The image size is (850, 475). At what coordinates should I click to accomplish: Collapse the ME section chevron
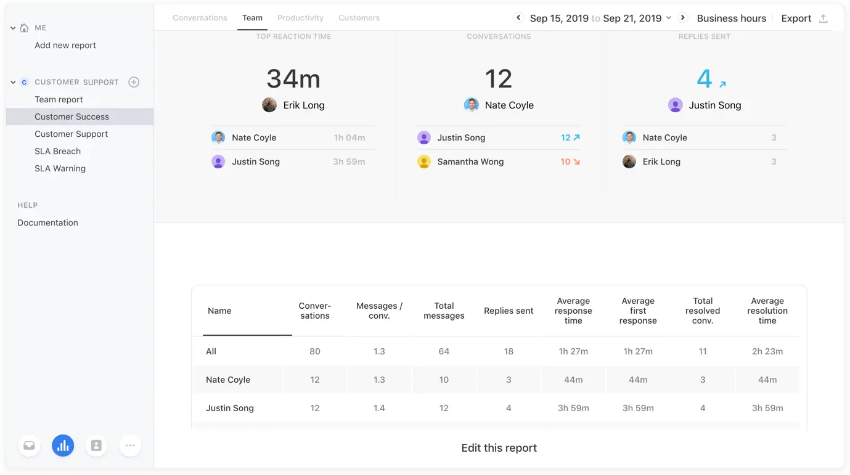point(12,28)
